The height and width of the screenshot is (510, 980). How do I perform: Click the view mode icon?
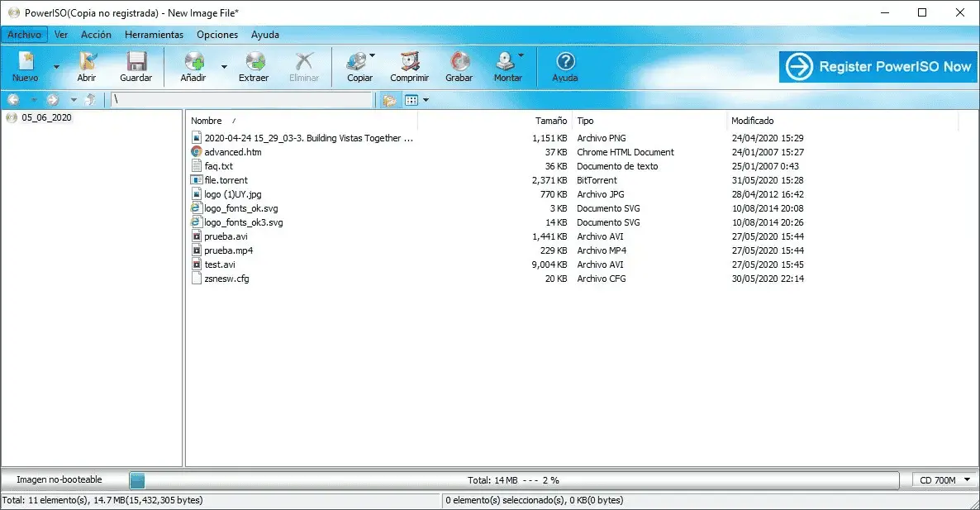[x=412, y=100]
